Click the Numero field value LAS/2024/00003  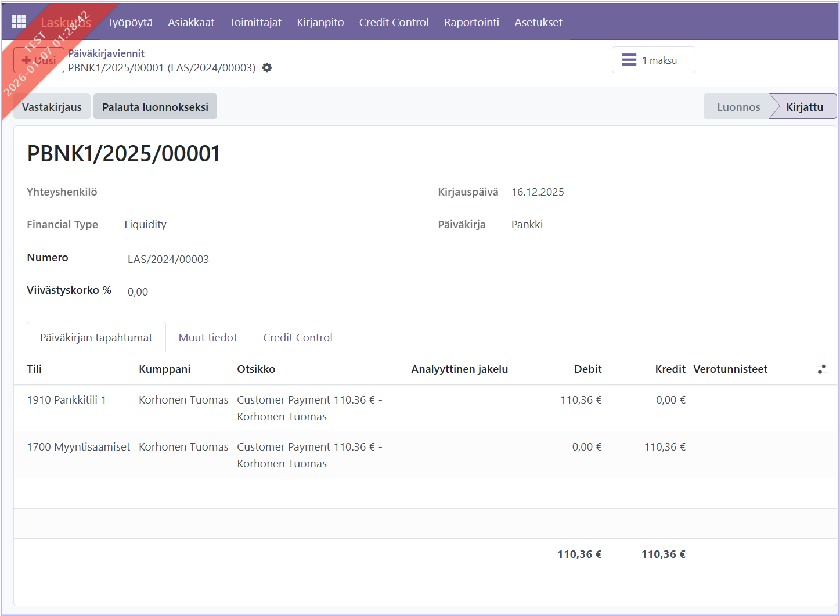[168, 260]
